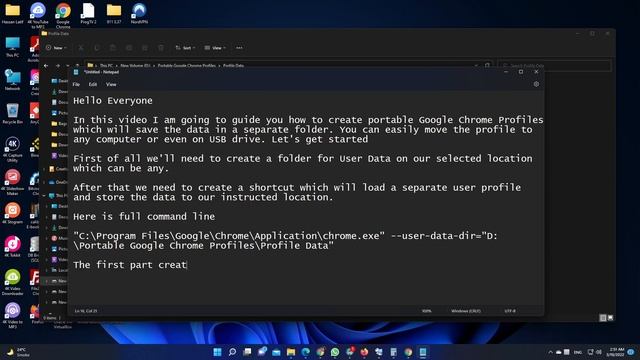Open the File menu in Notepad
This screenshot has height=360, width=640.
76,84
